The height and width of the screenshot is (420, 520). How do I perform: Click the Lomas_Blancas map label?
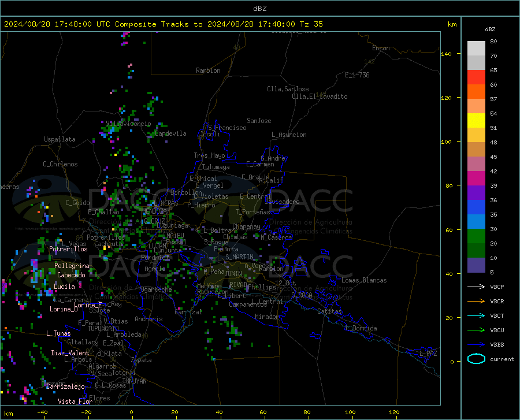[x=364, y=280]
